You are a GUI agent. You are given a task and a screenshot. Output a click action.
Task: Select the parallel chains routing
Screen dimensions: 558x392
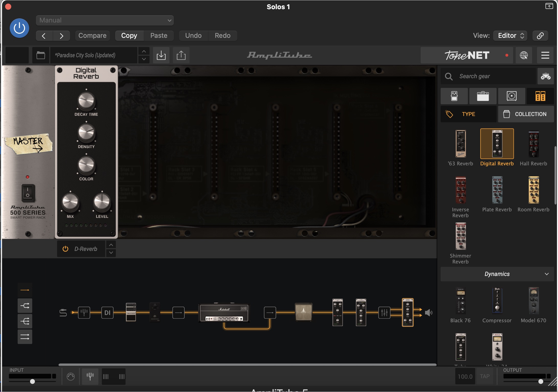pos(25,337)
